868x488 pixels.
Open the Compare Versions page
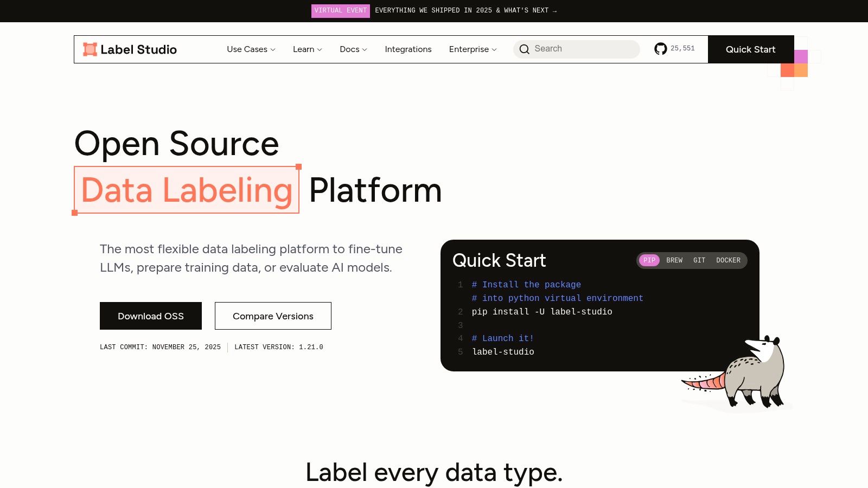[x=273, y=316]
